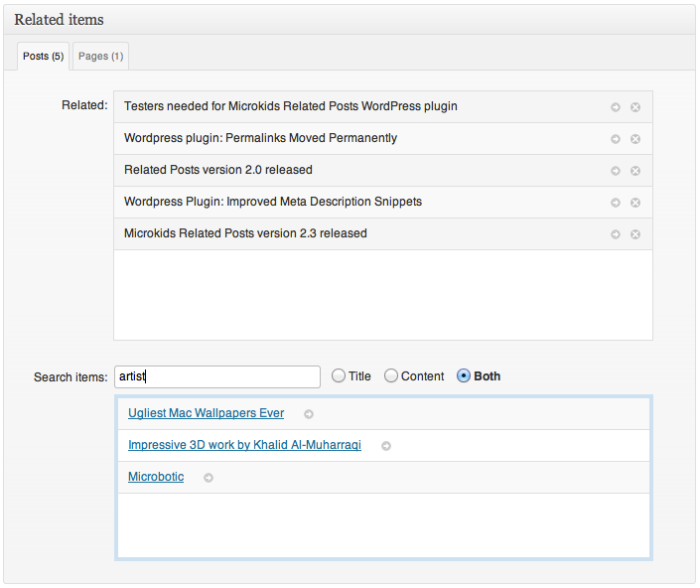Click arrow icon next to 'Ugliest Mac Wallpapers Ever'
This screenshot has width=700, height=588.
pos(309,414)
